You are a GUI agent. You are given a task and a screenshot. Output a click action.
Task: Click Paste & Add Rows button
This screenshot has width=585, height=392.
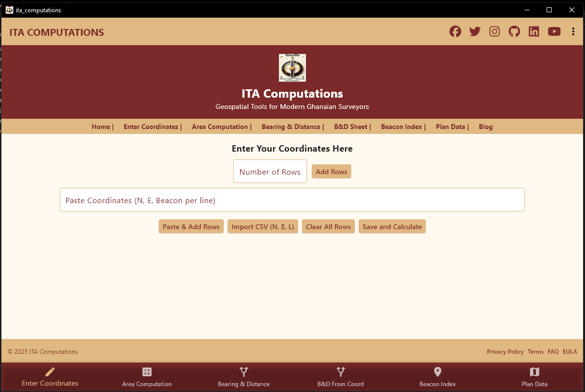tap(191, 227)
